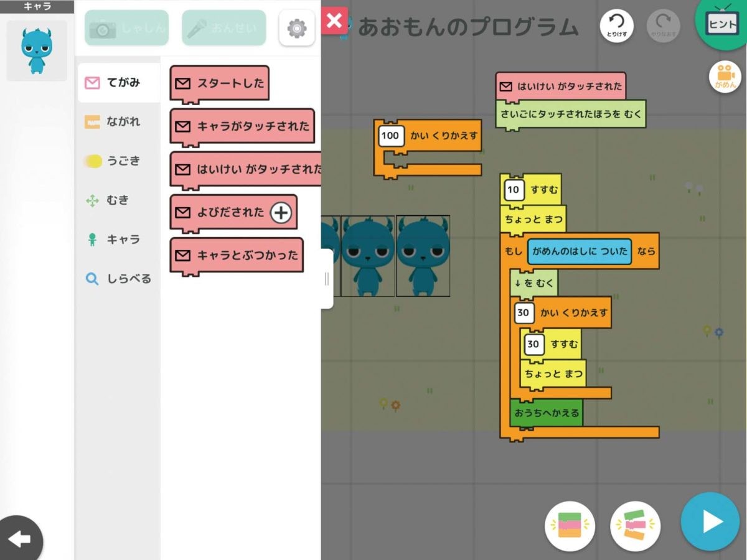This screenshot has width=747, height=560.
Task: Open the ヒント hint TV icon
Action: pos(721,24)
